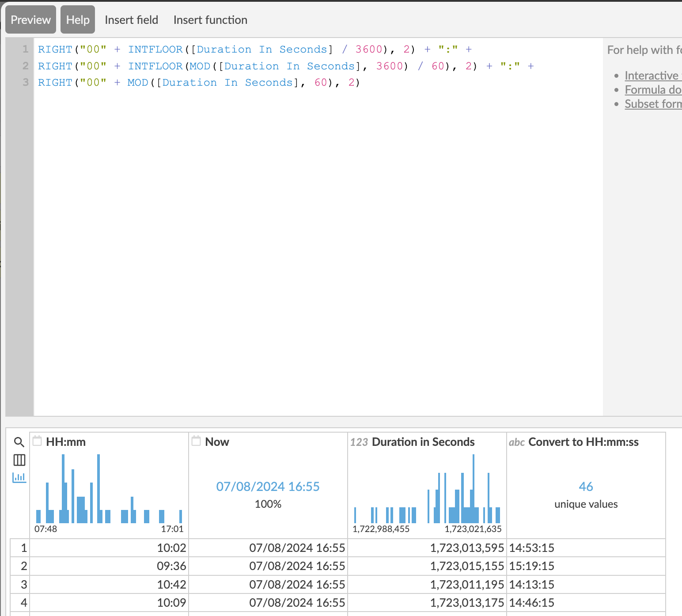Select the HH:mm column header
The image size is (682, 616).
click(66, 442)
